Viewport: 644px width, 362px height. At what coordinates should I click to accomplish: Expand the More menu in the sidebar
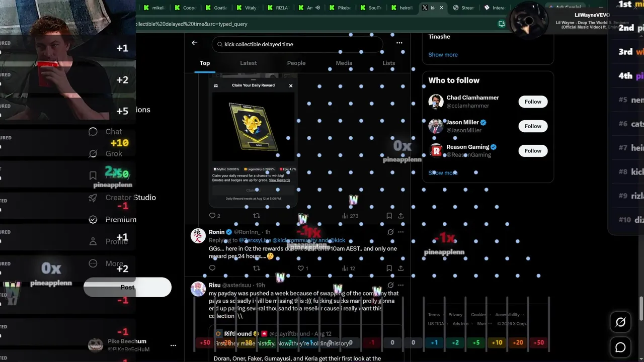coord(105,263)
